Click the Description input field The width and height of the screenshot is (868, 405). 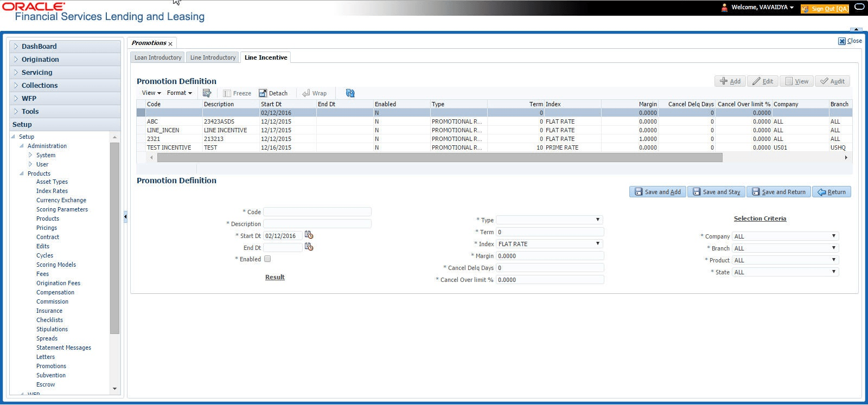click(x=317, y=224)
